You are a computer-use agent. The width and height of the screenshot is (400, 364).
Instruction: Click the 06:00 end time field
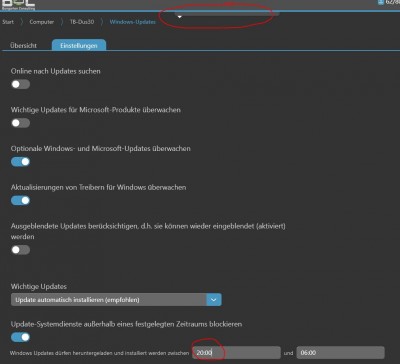[x=340, y=353]
